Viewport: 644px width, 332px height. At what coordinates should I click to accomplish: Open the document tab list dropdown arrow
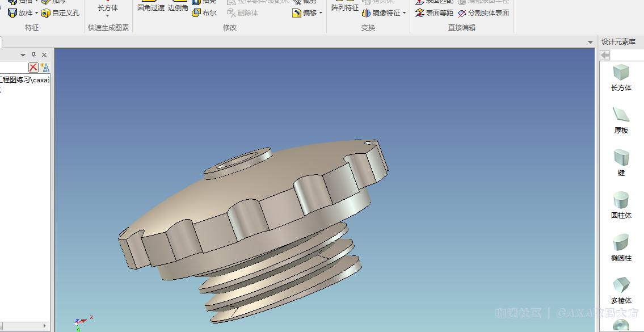[590, 43]
